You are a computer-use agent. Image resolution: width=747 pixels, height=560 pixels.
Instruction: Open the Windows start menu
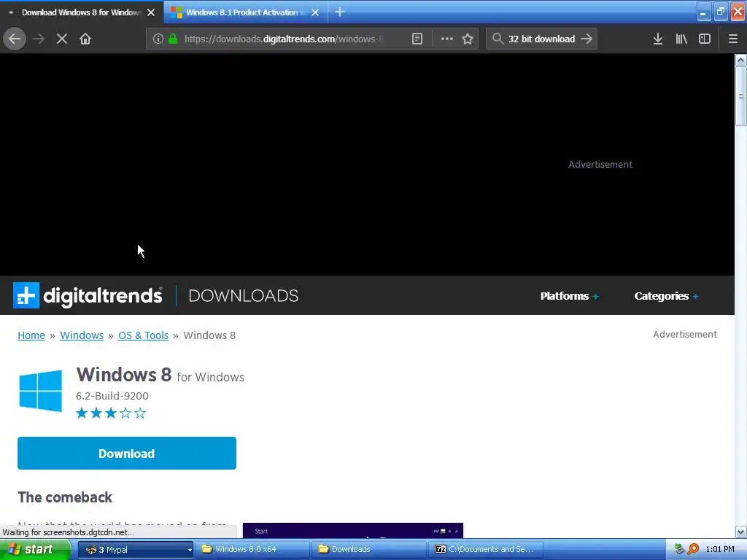[x=34, y=549]
